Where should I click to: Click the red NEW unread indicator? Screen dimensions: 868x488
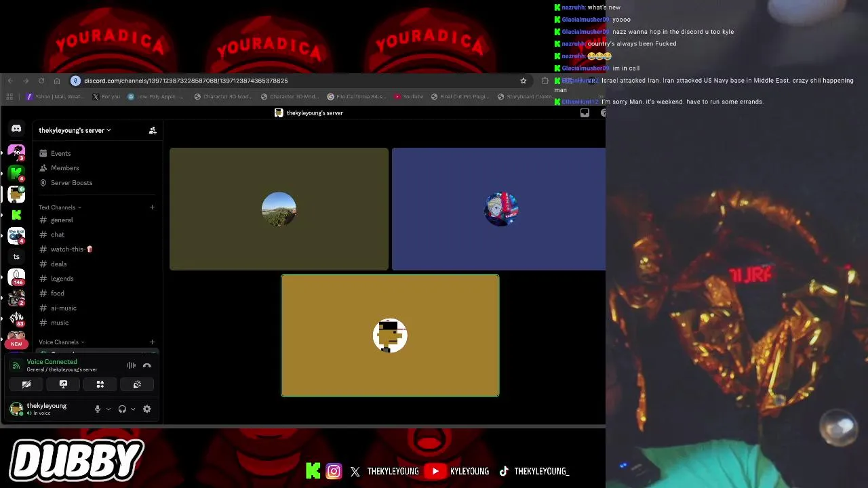click(16, 344)
